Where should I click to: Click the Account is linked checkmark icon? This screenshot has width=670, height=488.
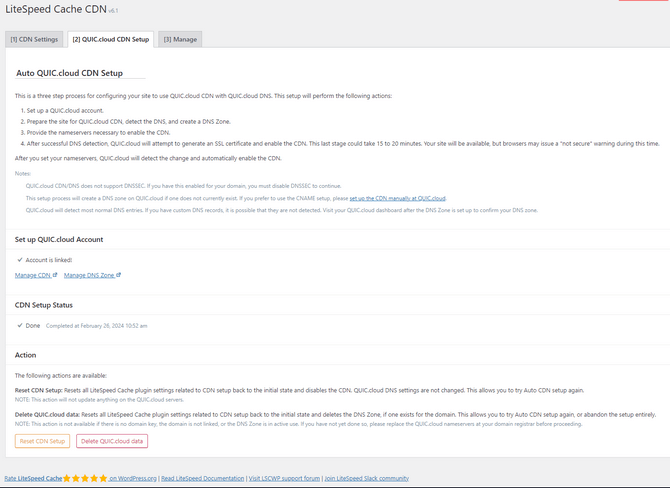click(19, 259)
